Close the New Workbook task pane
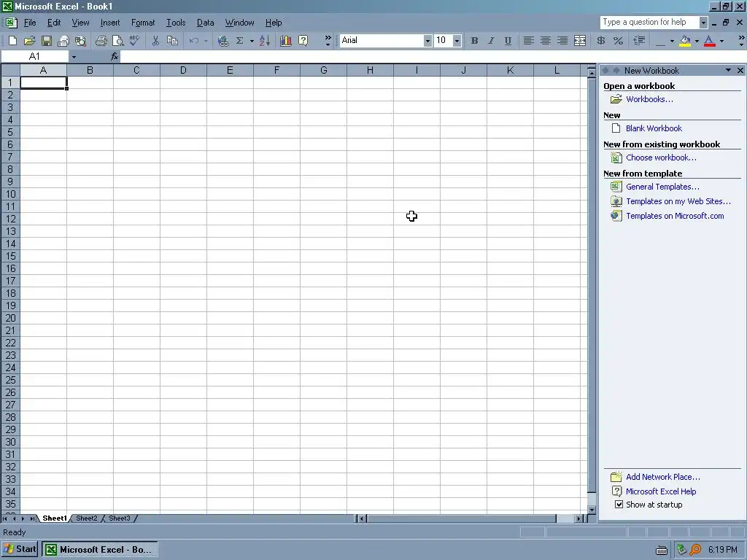Image resolution: width=747 pixels, height=560 pixels. (740, 71)
